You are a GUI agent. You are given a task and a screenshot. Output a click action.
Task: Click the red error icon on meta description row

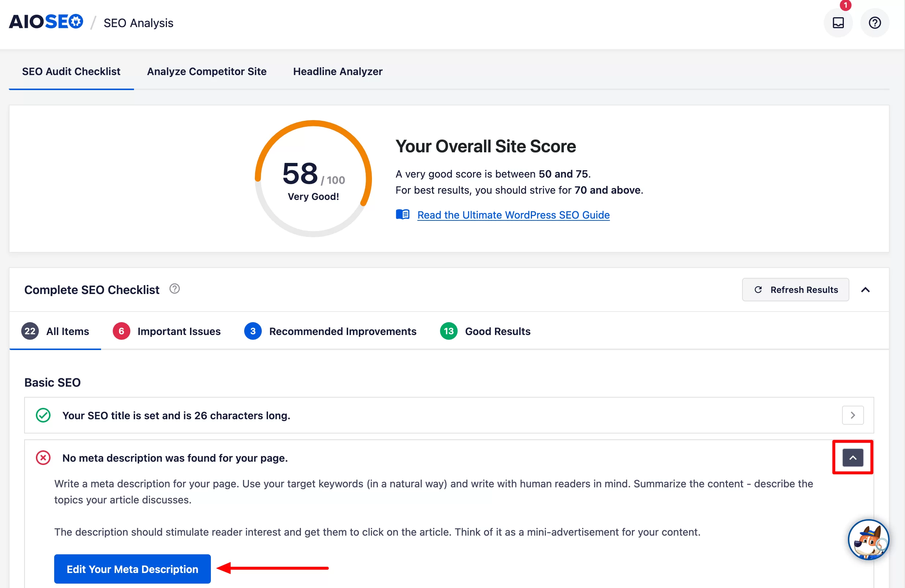point(44,457)
